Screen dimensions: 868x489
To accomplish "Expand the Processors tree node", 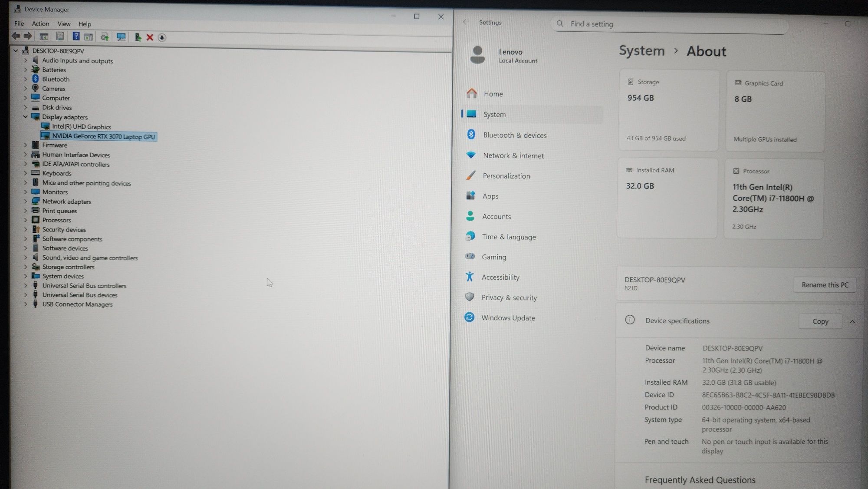I will 25,220.
